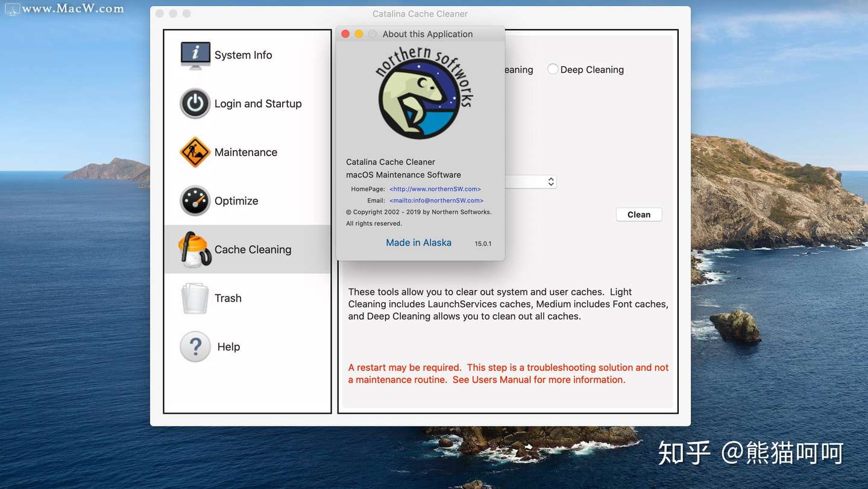Screen dimensions: 868x489
Task: Close the About this Application window
Action: coord(345,34)
